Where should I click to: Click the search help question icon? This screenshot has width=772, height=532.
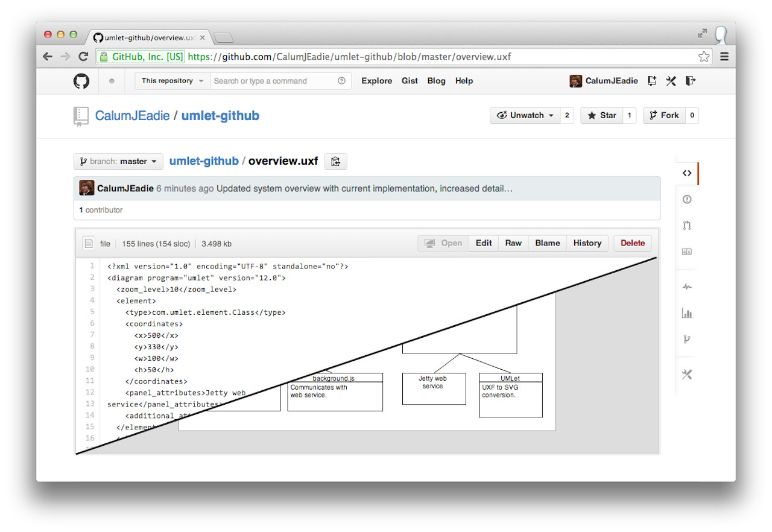[x=341, y=81]
